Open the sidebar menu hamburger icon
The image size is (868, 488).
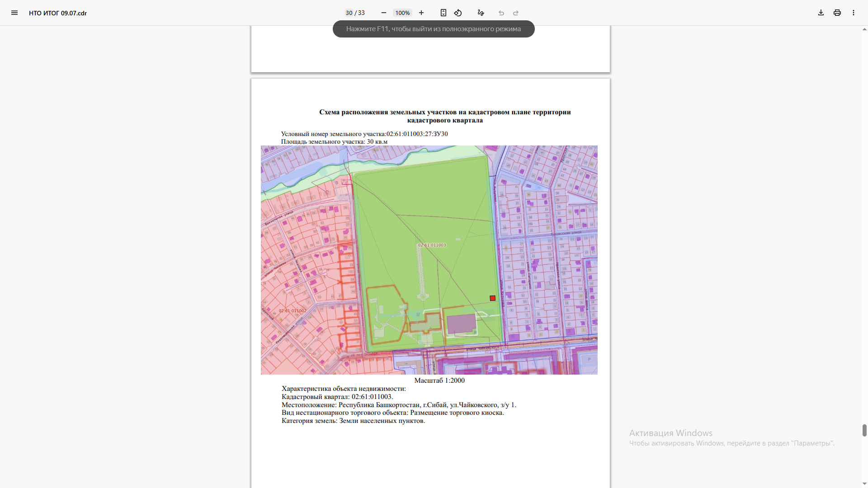[x=14, y=13]
